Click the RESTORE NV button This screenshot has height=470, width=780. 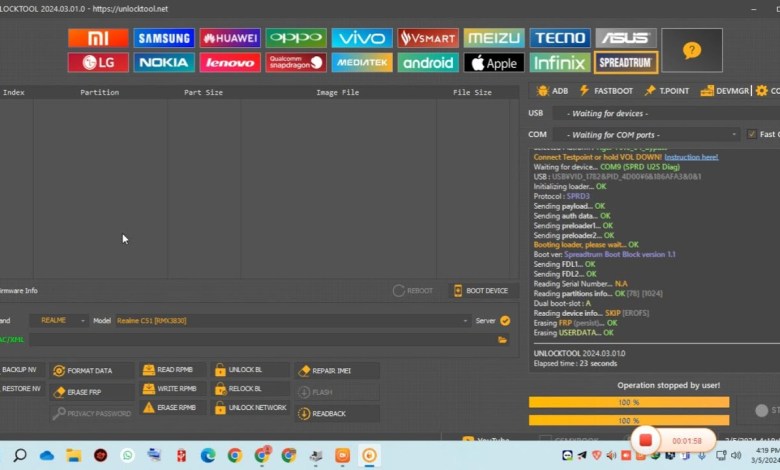click(21, 388)
